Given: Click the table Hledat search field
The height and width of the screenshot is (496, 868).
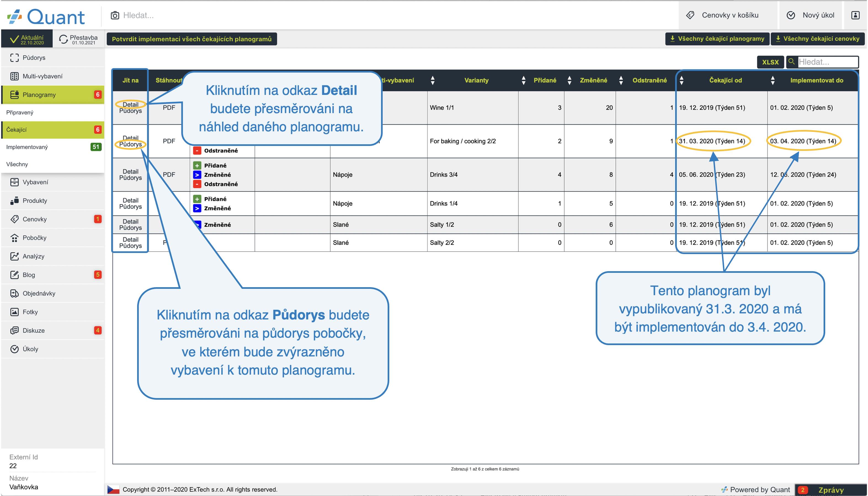Looking at the screenshot, I should pos(827,62).
